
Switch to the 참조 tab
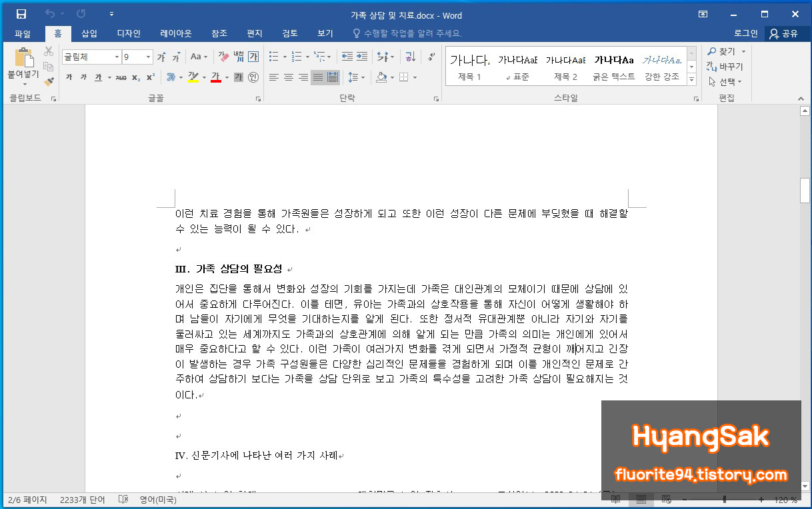[x=219, y=33]
